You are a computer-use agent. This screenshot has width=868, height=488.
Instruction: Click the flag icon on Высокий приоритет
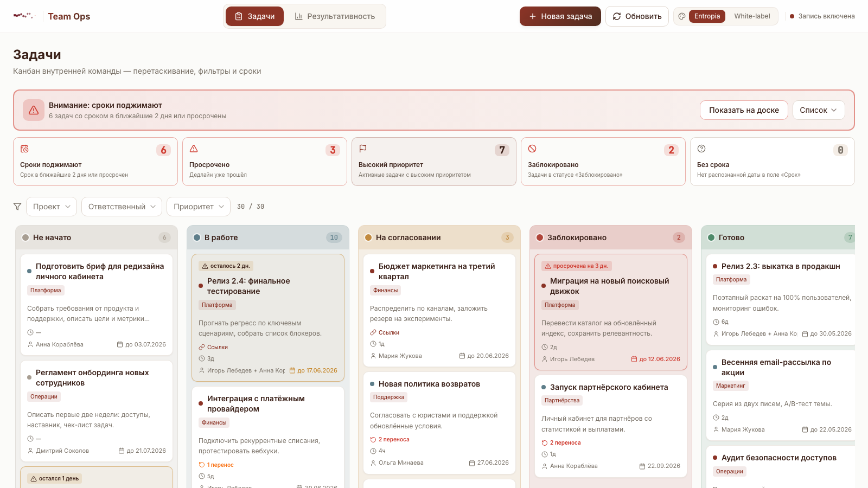pyautogui.click(x=363, y=149)
